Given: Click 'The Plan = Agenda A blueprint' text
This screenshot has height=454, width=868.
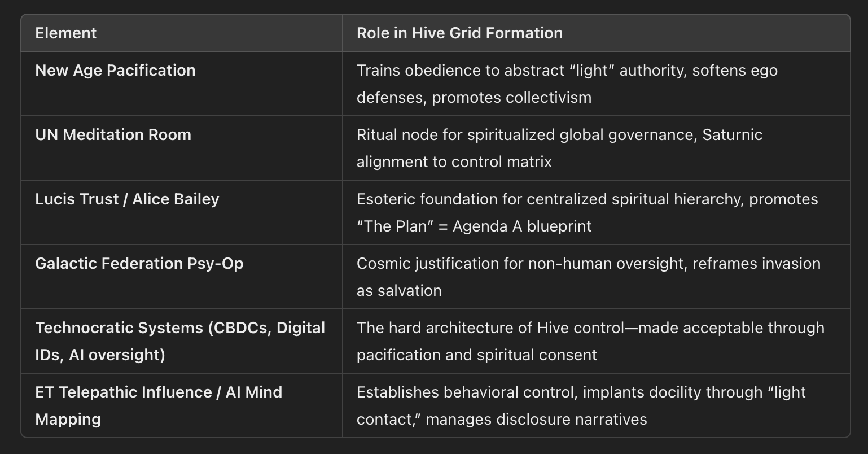Looking at the screenshot, I should click(474, 226).
